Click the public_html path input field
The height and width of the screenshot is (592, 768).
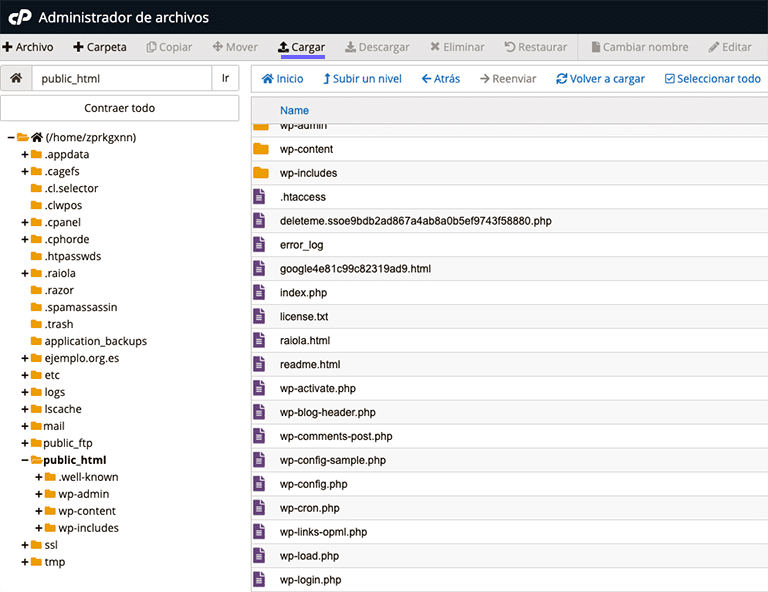(x=122, y=78)
